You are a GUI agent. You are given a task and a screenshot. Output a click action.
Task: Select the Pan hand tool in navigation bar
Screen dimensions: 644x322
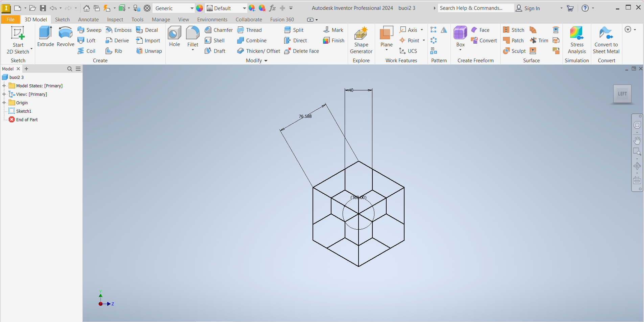(637, 140)
